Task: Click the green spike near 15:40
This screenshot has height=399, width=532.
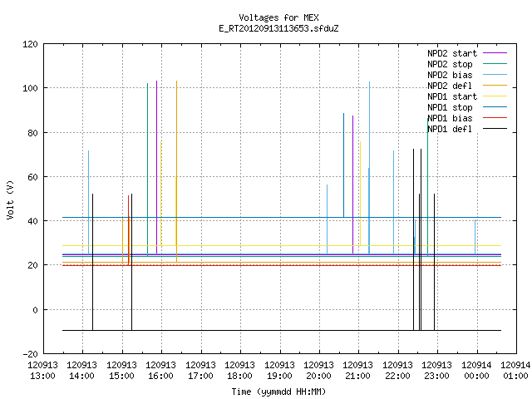Action: 148,170
